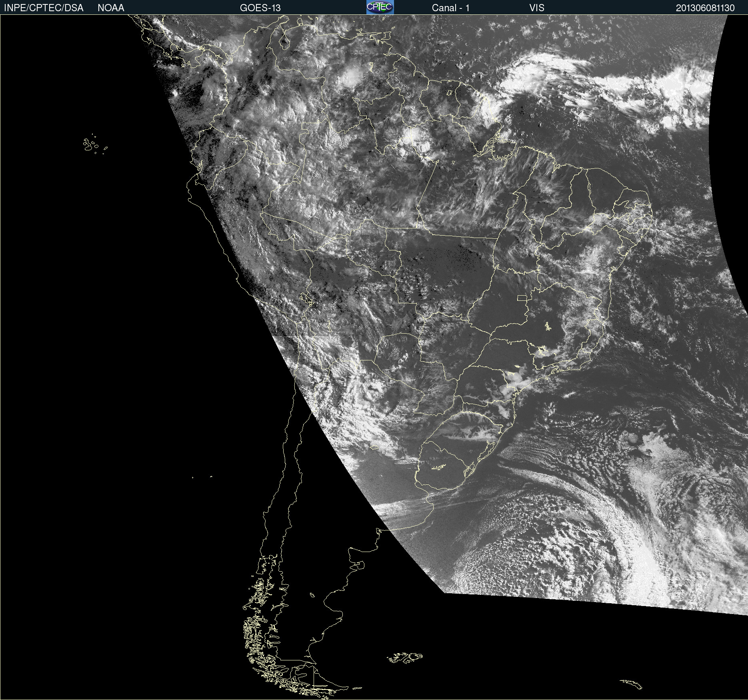
Task: Click the 201306081130 timestamp
Action: (705, 8)
